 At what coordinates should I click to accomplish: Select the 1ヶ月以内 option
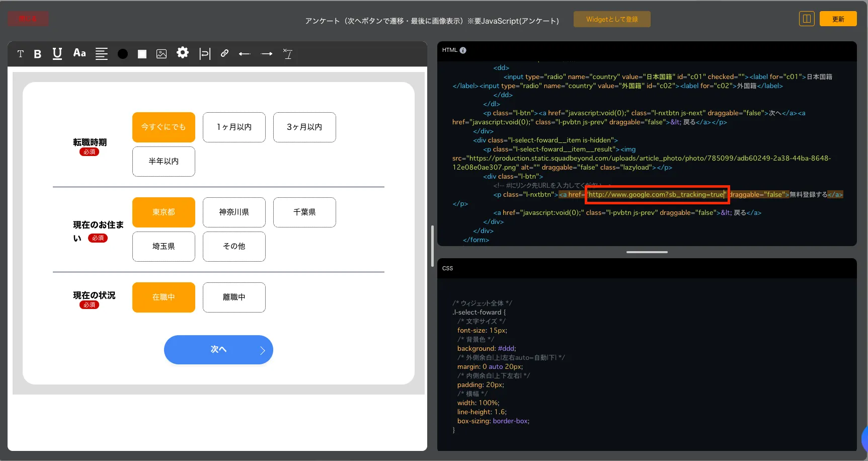click(234, 127)
